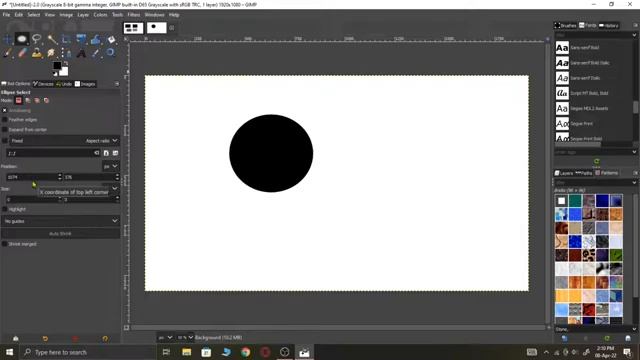This screenshot has width=640, height=360.
Task: Switch to the Brushes tab
Action: click(x=565, y=25)
